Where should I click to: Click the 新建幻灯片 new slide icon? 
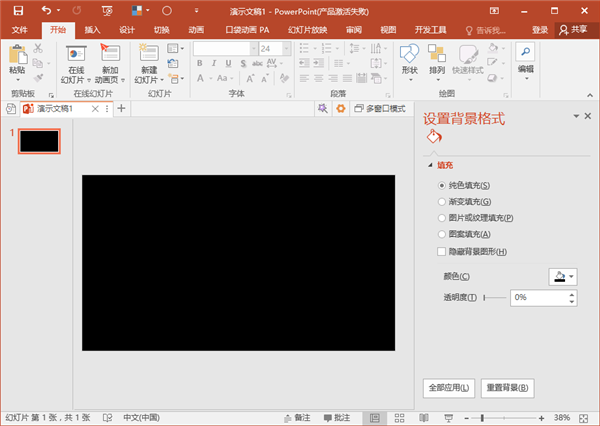tap(149, 53)
